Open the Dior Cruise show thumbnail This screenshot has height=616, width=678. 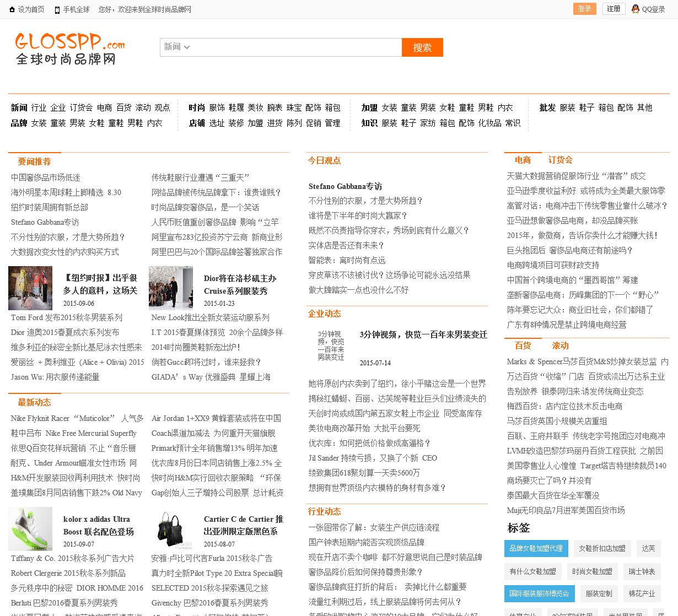pyautogui.click(x=171, y=288)
